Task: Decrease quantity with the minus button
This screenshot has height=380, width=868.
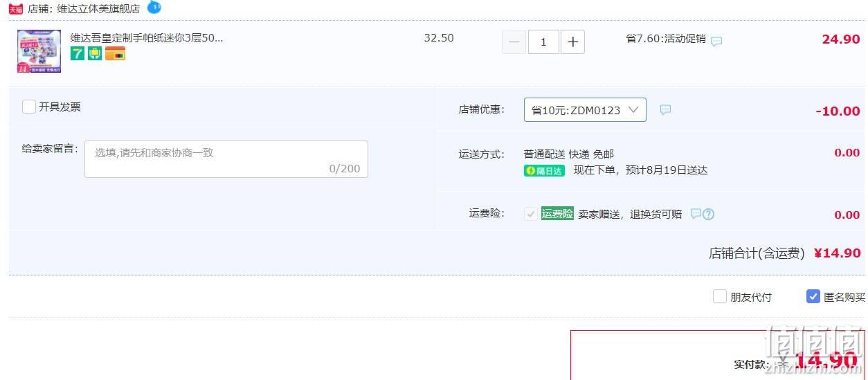Action: coord(514,42)
